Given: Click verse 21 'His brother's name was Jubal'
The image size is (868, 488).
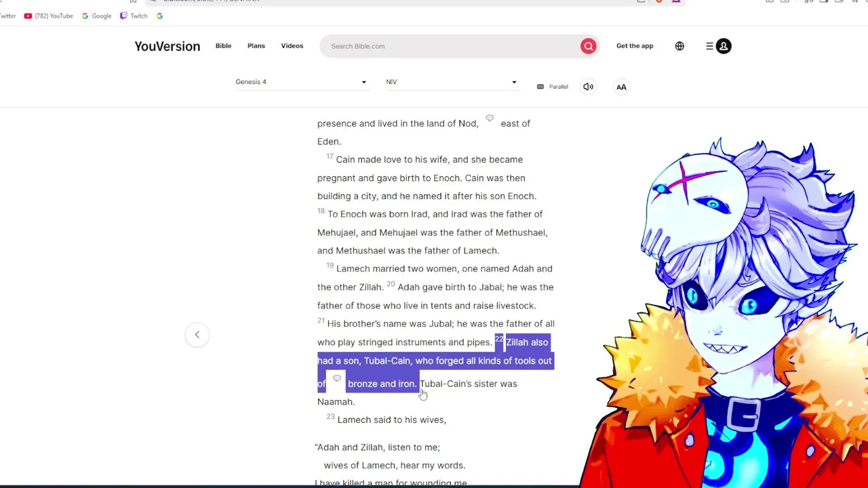Looking at the screenshot, I should pos(390,324).
